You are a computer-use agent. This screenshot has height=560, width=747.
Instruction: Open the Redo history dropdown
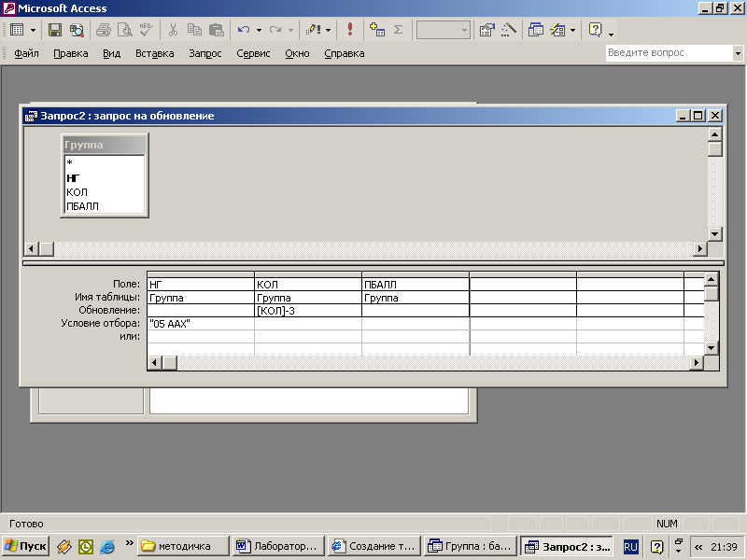click(x=290, y=30)
